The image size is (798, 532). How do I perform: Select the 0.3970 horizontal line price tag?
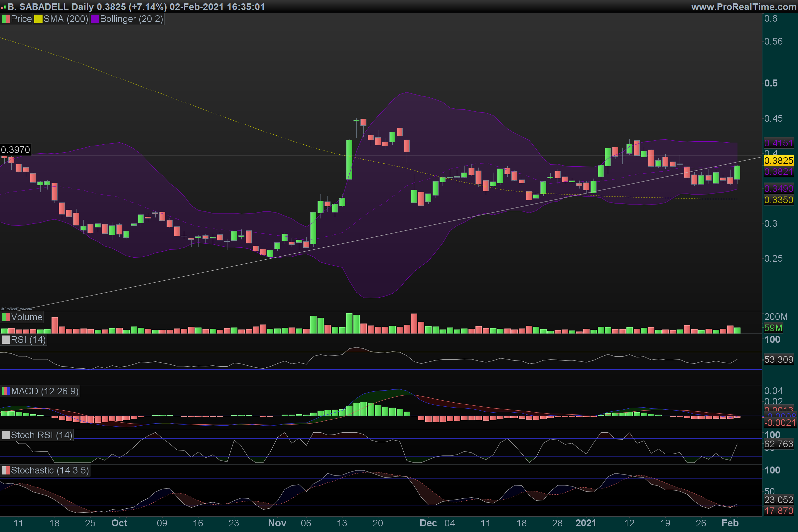pyautogui.click(x=16, y=150)
